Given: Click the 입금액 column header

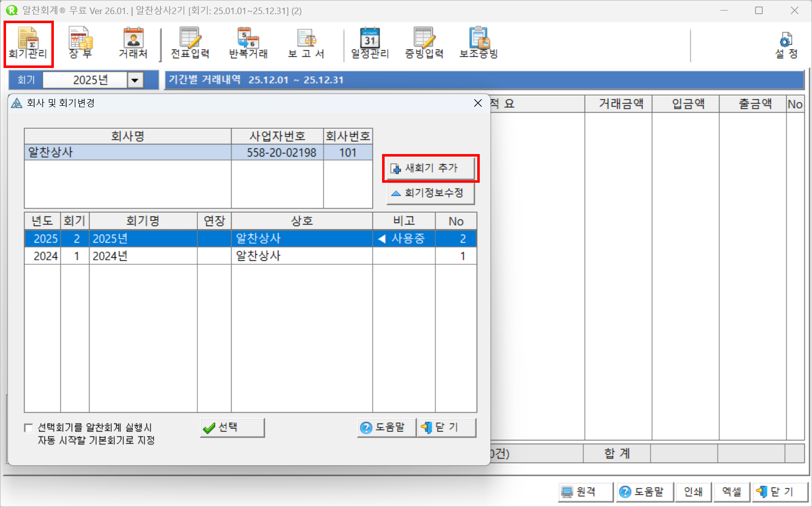Looking at the screenshot, I should [x=686, y=104].
